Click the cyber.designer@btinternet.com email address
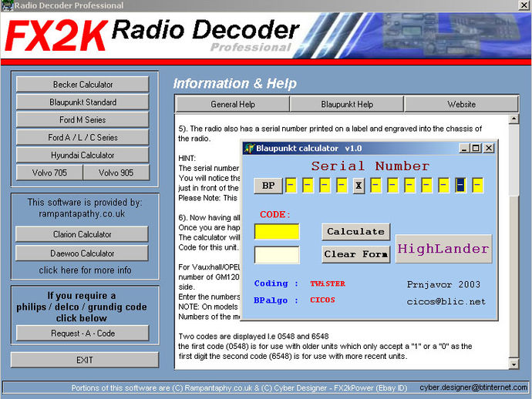This screenshot has height=399, width=532. pos(473,387)
